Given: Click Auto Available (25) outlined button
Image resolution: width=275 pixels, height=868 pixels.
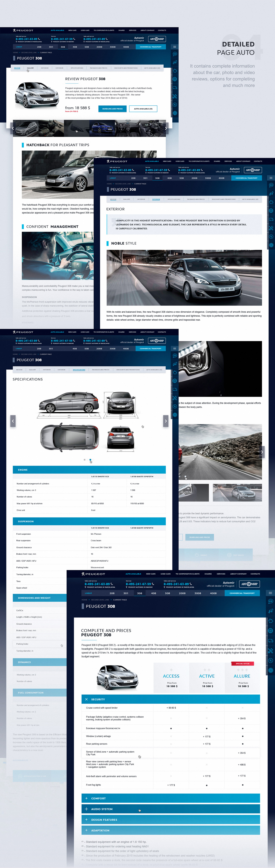Looking at the screenshot, I should [x=143, y=109].
